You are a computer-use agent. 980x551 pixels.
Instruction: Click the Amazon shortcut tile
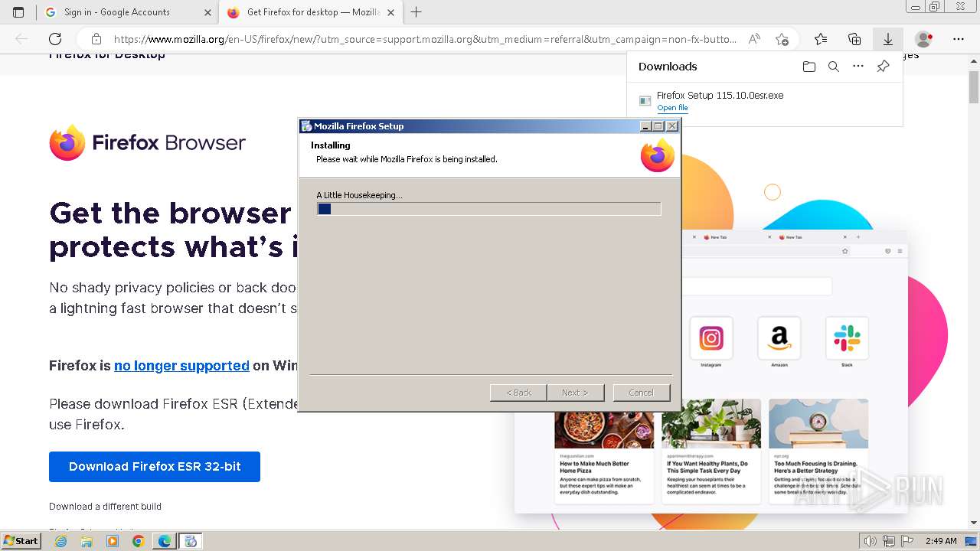click(x=779, y=338)
